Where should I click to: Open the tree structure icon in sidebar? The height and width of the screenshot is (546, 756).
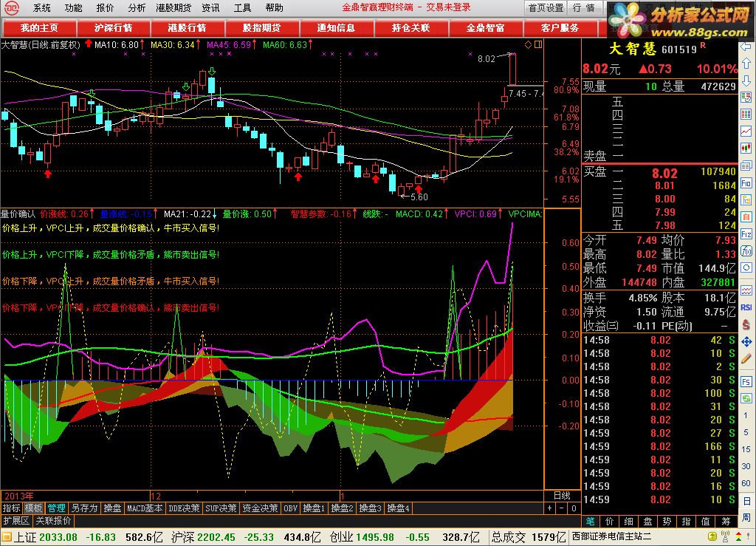tap(746, 199)
